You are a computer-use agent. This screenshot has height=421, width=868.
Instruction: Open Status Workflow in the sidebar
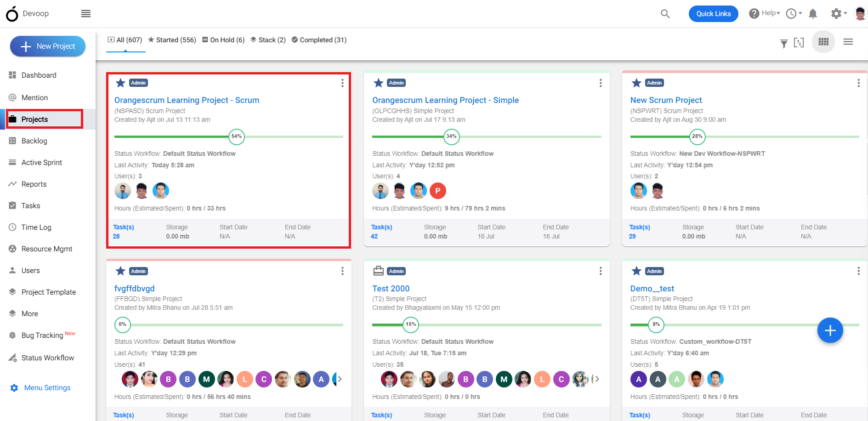click(x=48, y=358)
